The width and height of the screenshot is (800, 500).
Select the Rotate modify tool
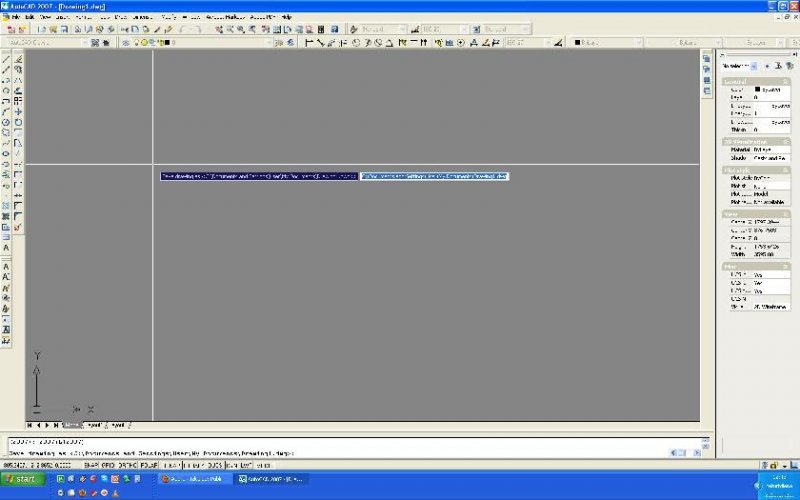18,122
